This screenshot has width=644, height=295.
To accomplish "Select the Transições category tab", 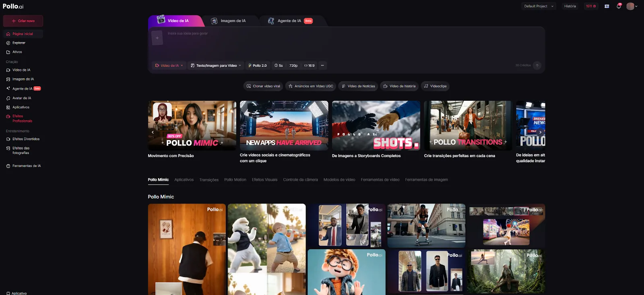I will point(209,180).
